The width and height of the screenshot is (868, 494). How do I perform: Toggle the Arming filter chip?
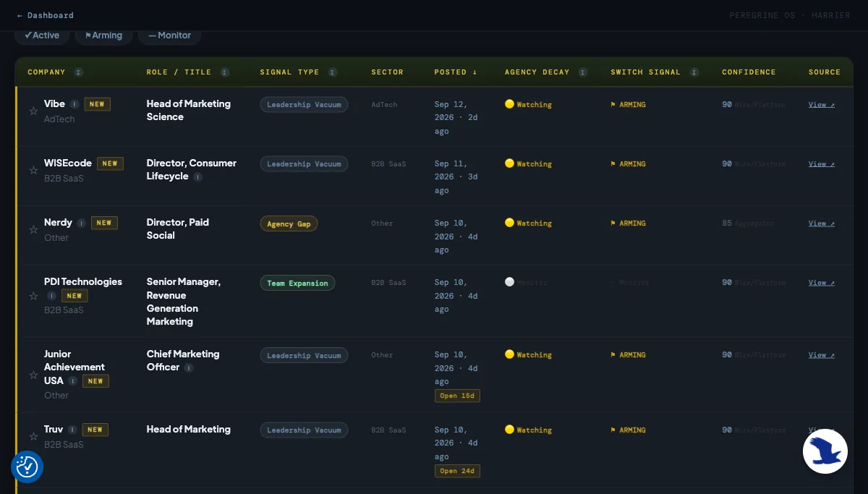pos(103,35)
